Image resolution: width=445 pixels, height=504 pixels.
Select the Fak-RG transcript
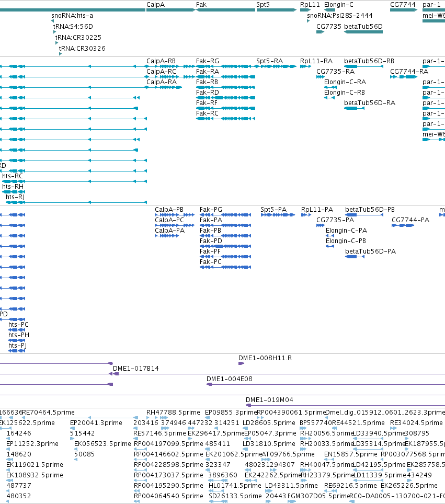pyautogui.click(x=224, y=66)
